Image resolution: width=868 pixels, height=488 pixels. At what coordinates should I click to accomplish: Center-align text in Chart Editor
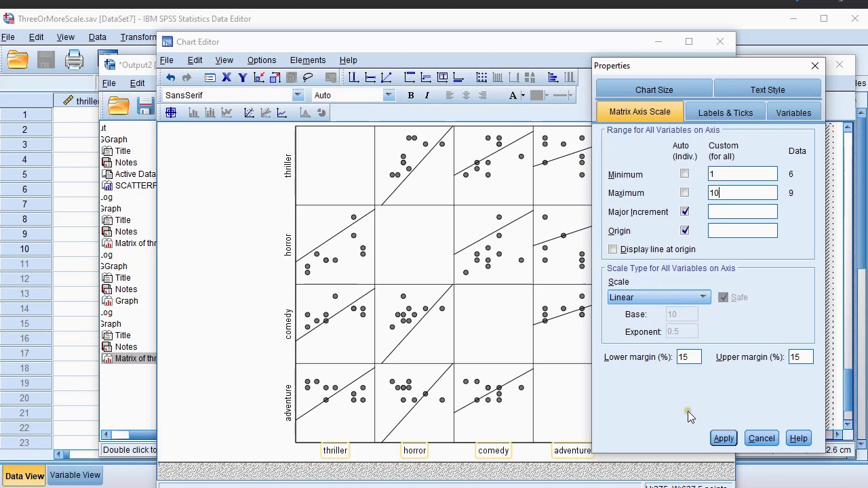[x=466, y=96]
